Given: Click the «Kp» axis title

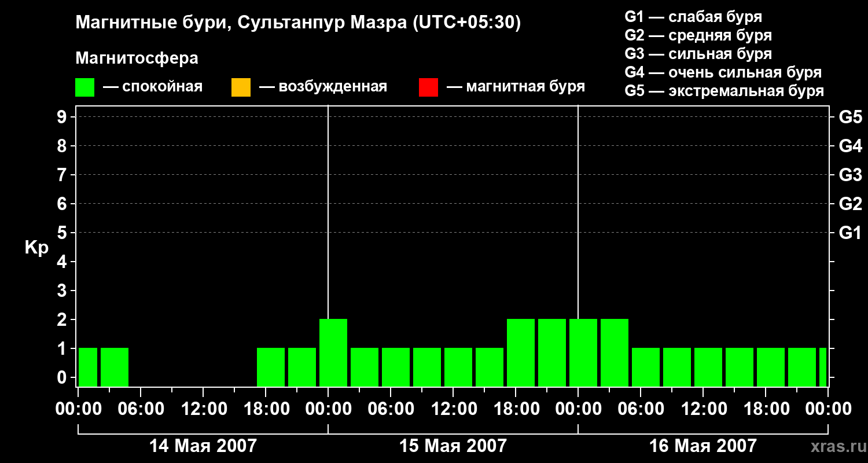Looking at the screenshot, I should pyautogui.click(x=36, y=248).
